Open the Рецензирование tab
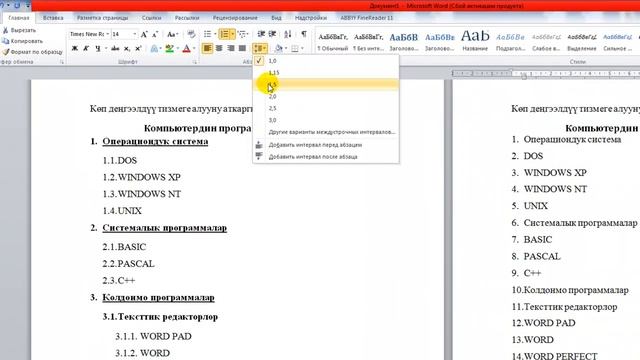Viewport: 640px width, 360px height. (235, 18)
